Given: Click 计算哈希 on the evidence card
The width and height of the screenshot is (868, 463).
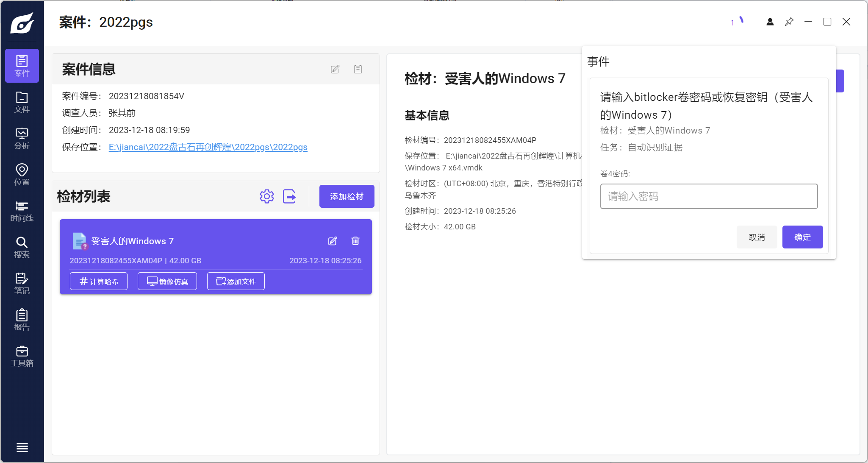Looking at the screenshot, I should 99,281.
